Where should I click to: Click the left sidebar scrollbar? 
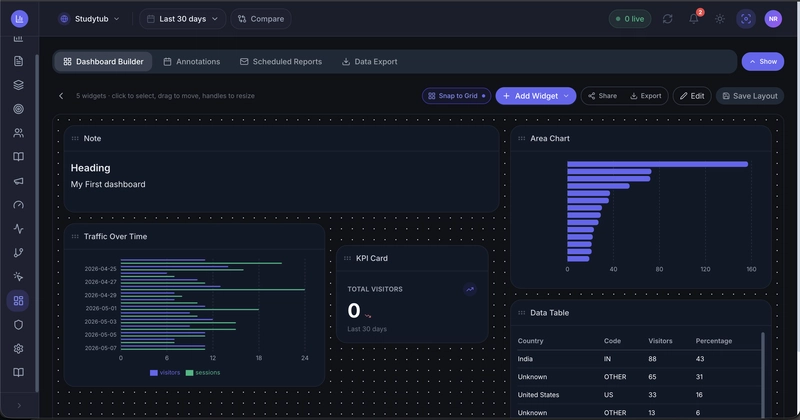(37, 223)
